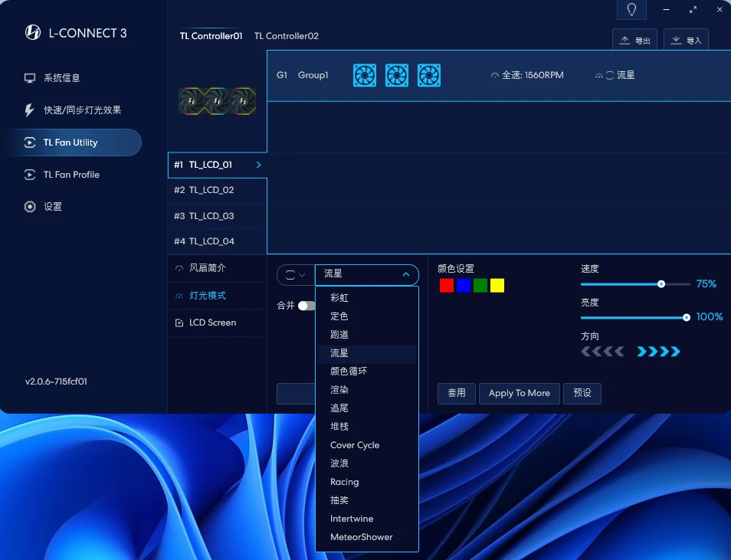Click the 亮度 brightness slider handle
The height and width of the screenshot is (560, 731).
click(x=687, y=317)
